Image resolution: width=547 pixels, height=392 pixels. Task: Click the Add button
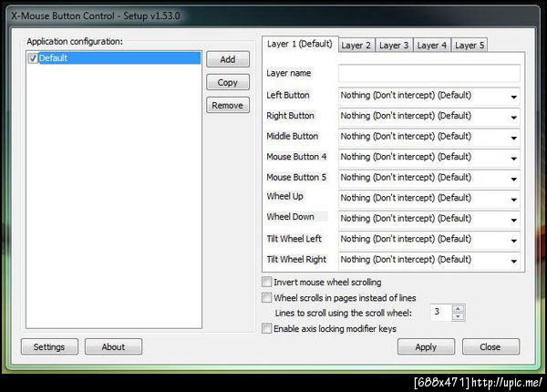point(228,59)
